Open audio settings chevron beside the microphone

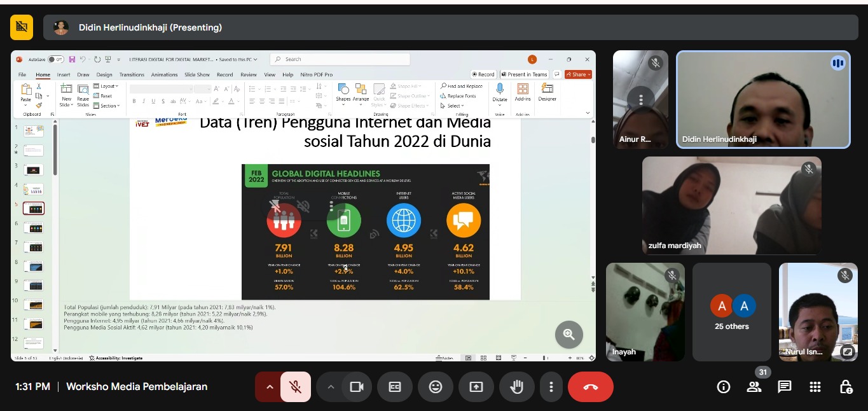[270, 387]
